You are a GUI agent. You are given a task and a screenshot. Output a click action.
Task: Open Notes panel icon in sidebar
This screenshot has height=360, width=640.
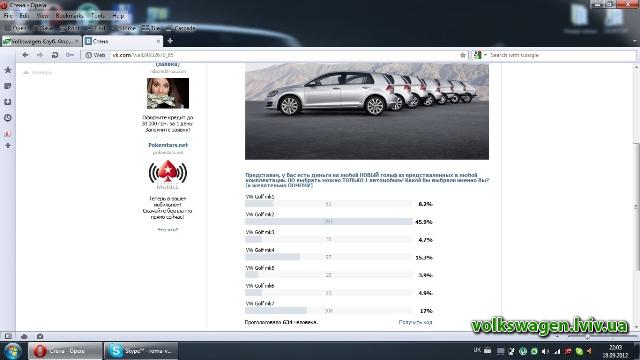coord(8,86)
